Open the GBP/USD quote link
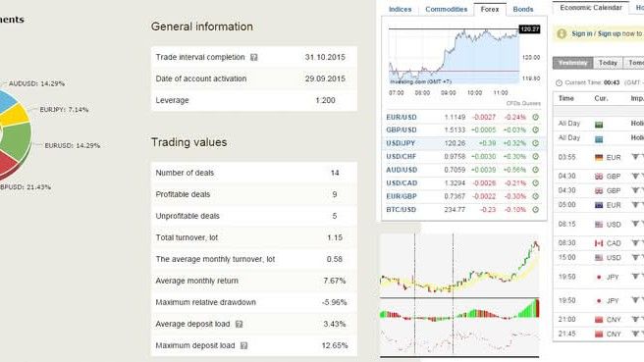Image resolution: width=644 pixels, height=362 pixels. pos(402,130)
